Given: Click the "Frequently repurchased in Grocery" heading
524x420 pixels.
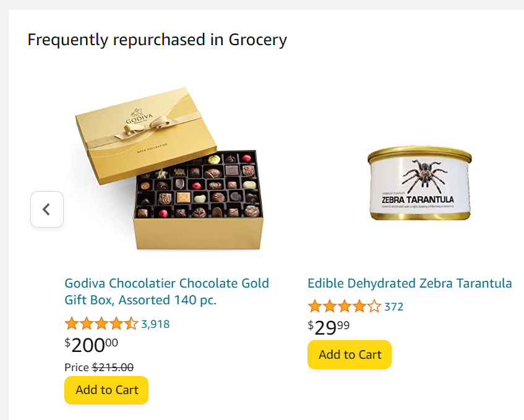Looking at the screenshot, I should tap(157, 40).
